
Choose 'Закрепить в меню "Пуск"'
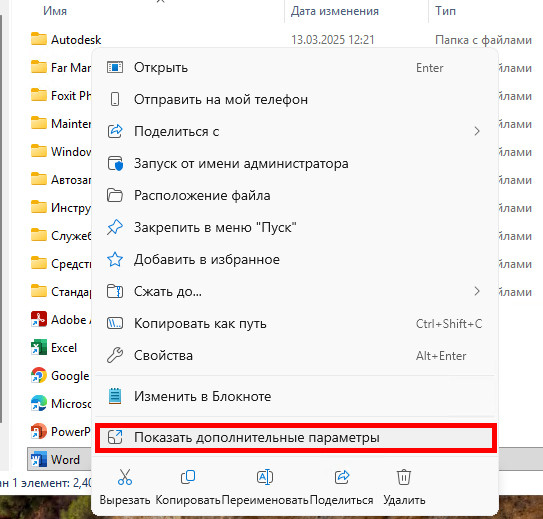tap(295, 227)
